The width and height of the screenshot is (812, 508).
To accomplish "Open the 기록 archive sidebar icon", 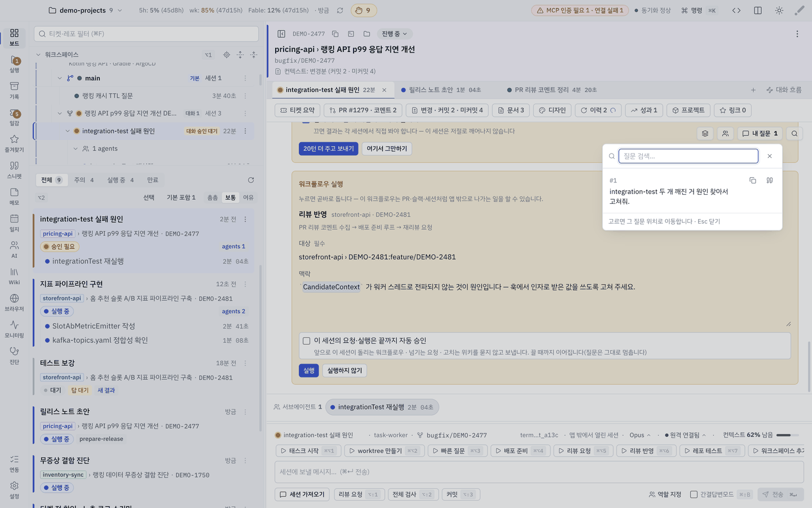I will [x=14, y=90].
